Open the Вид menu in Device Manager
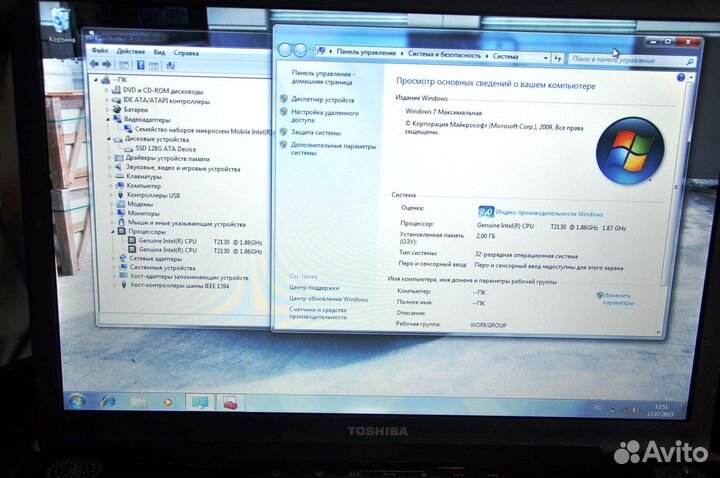This screenshot has width=720, height=478. pos(159,52)
